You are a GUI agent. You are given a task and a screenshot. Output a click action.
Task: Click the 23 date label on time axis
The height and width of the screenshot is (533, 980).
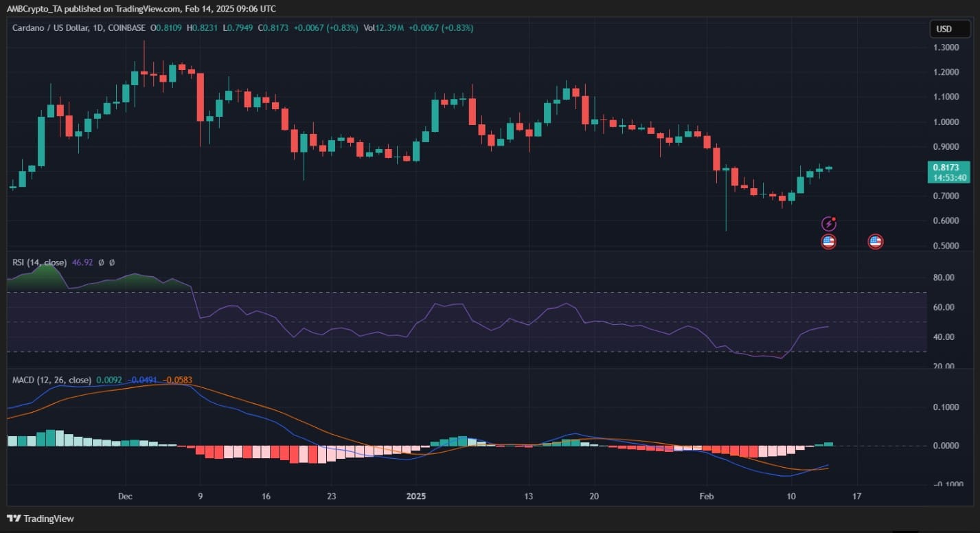[x=332, y=496]
